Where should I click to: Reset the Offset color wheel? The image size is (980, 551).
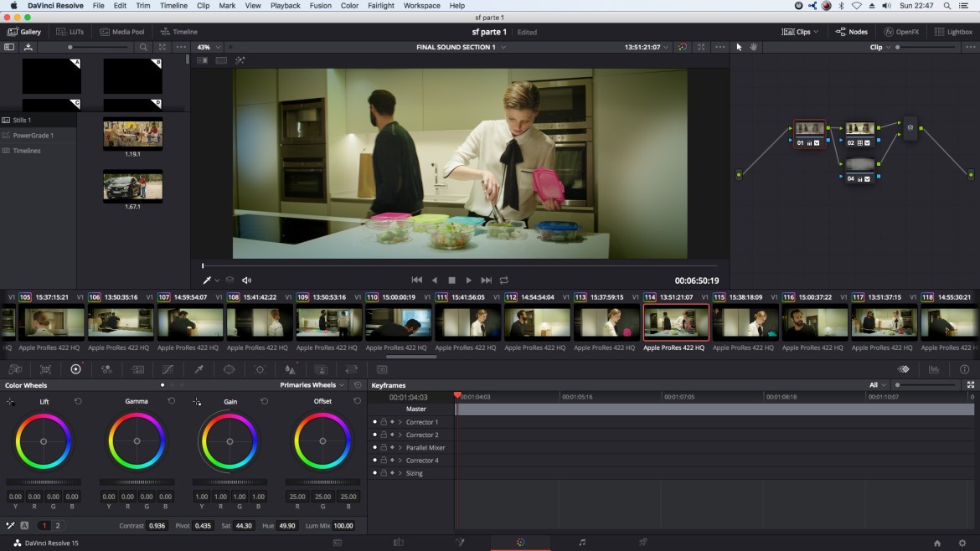(357, 401)
